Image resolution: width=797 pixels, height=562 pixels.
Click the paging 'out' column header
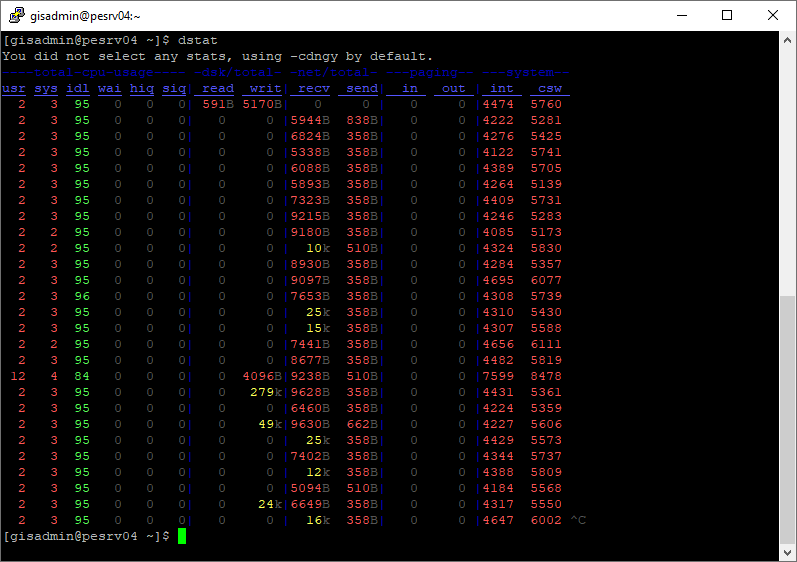453,88
